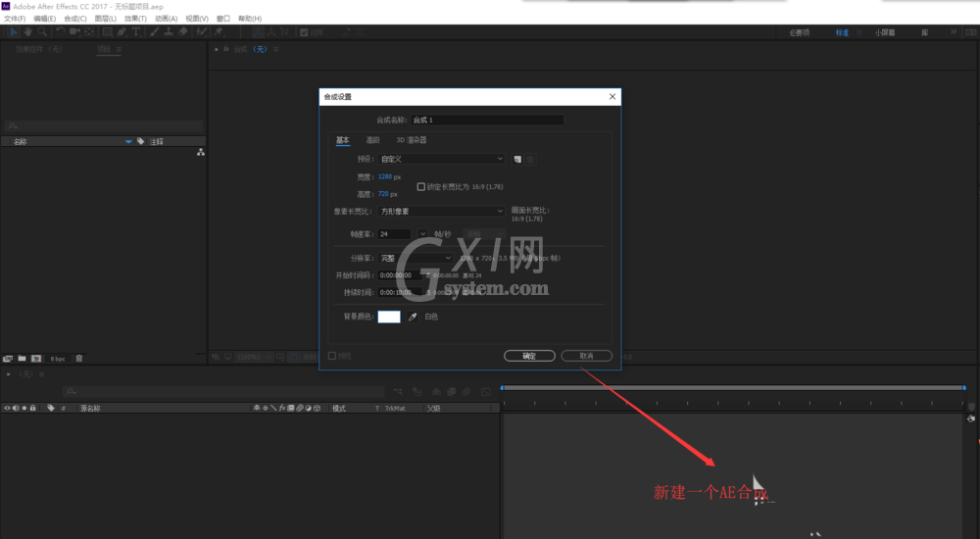
Task: Select the Pen tool
Action: 122,32
